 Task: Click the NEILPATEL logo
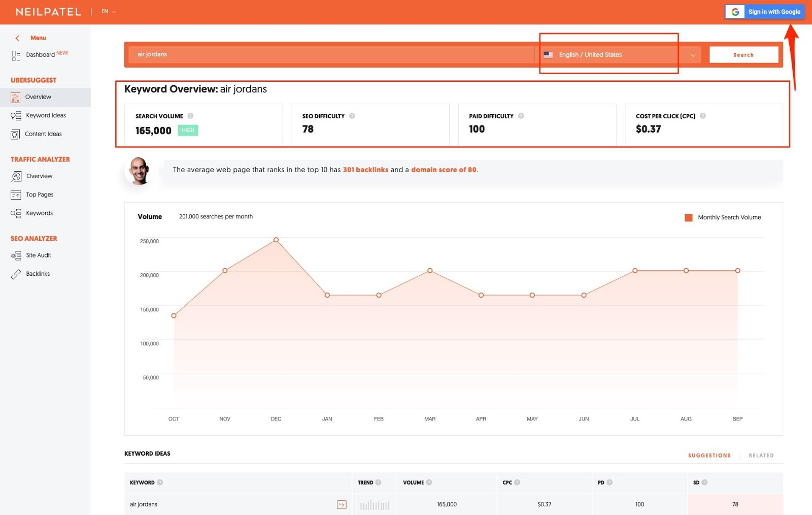pyautogui.click(x=48, y=12)
